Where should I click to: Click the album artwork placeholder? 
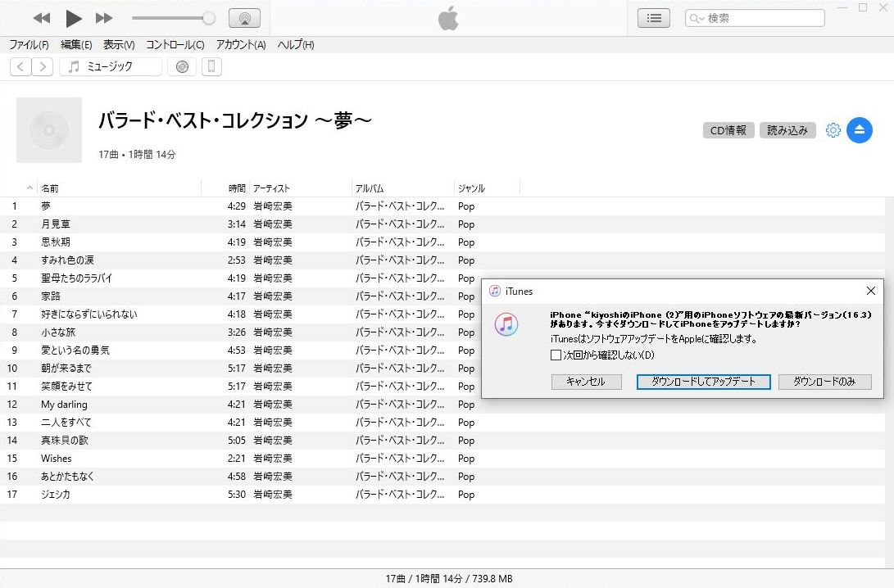(49, 130)
